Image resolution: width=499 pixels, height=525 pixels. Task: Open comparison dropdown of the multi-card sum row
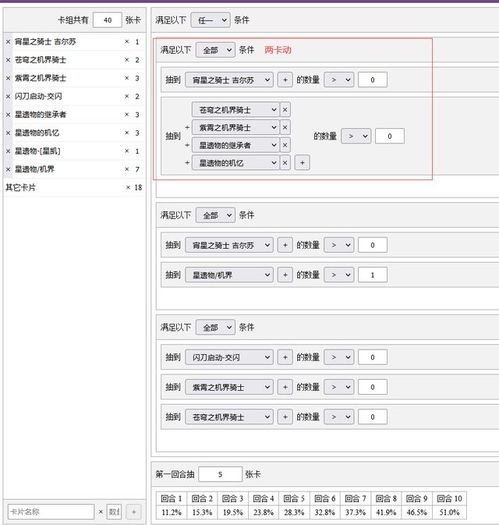[x=356, y=136]
